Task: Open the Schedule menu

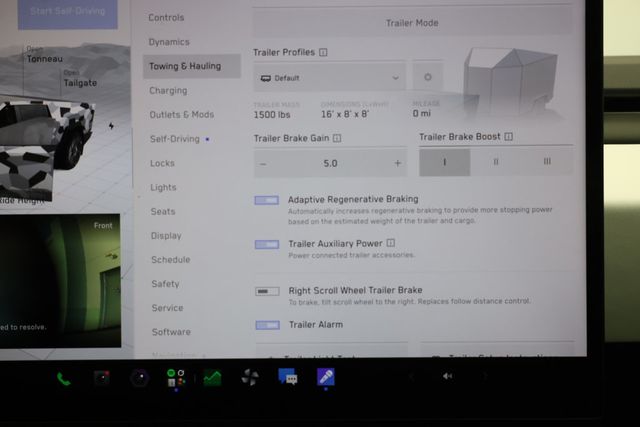Action: [171, 260]
